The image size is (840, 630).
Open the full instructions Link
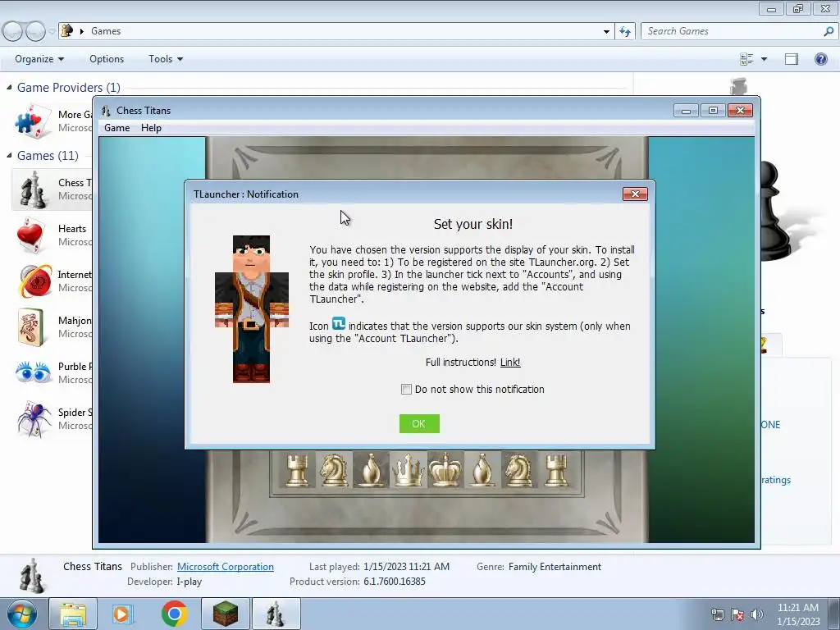coord(510,362)
